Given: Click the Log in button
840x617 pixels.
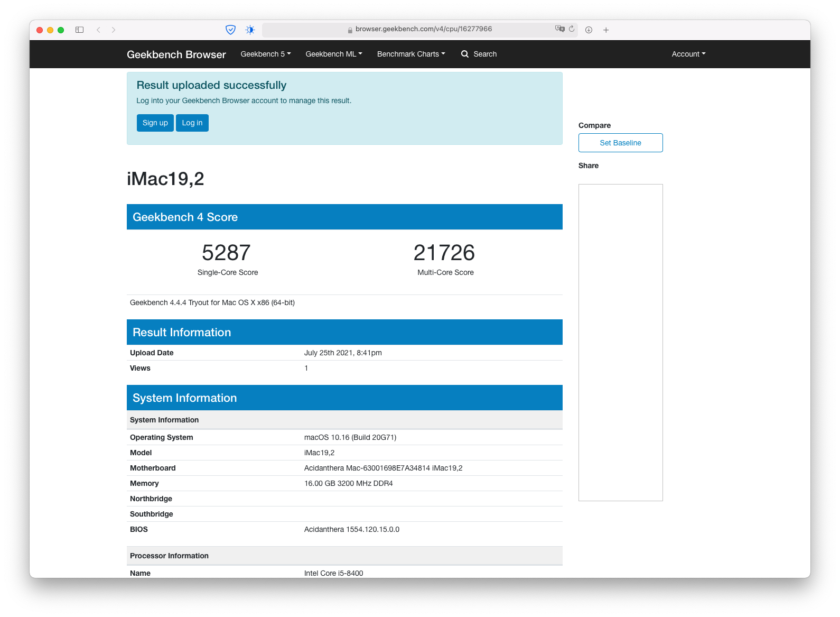Looking at the screenshot, I should coord(192,123).
